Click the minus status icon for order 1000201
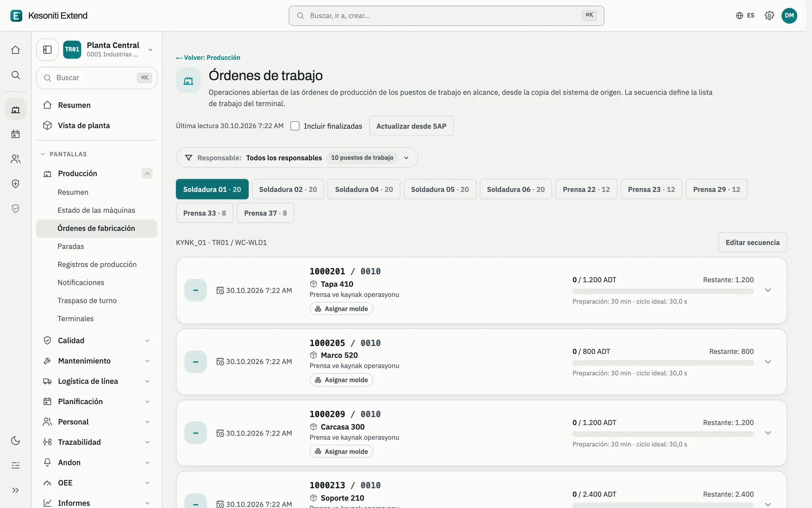This screenshot has width=812, height=508. click(x=196, y=290)
